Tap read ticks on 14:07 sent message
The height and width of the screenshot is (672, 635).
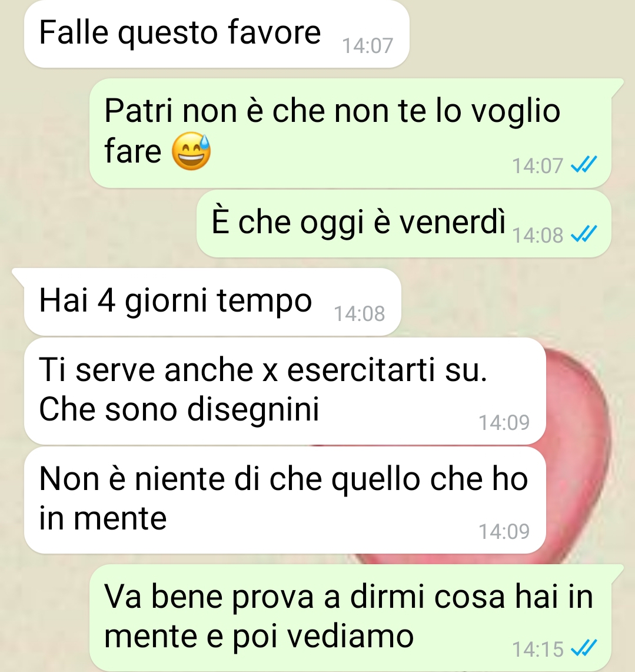tap(584, 165)
